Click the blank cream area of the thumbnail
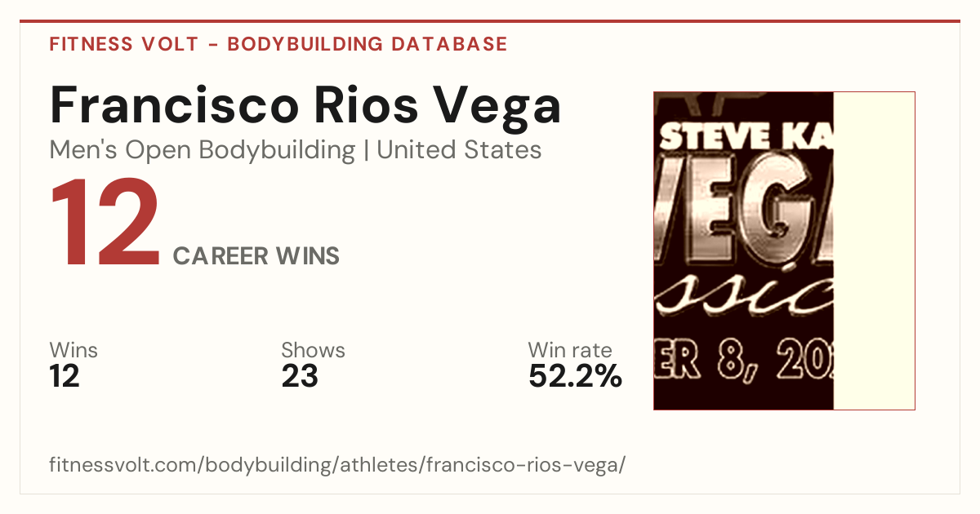The height and width of the screenshot is (514, 980). (874, 250)
